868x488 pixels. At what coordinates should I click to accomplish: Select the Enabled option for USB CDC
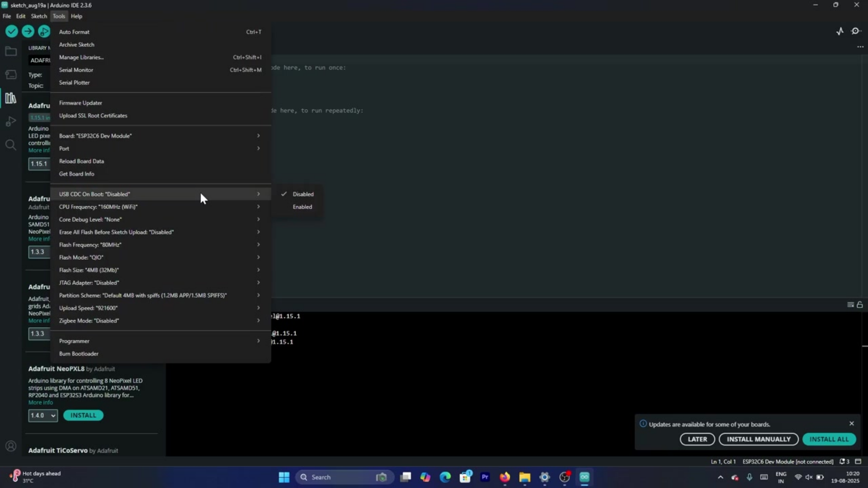298,207
